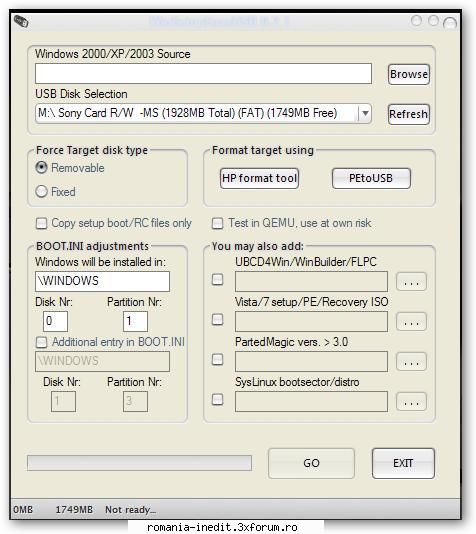Click the USB drive icon in title bar
The height and width of the screenshot is (534, 476).
(21, 22)
